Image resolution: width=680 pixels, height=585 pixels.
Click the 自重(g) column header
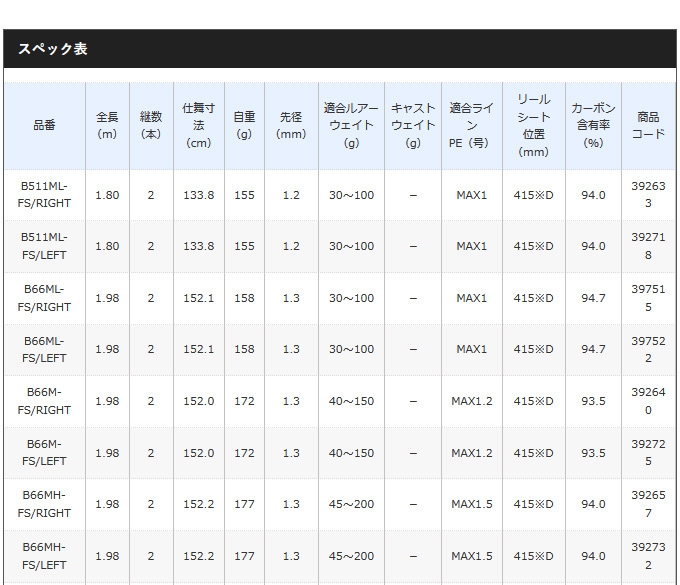pyautogui.click(x=244, y=126)
